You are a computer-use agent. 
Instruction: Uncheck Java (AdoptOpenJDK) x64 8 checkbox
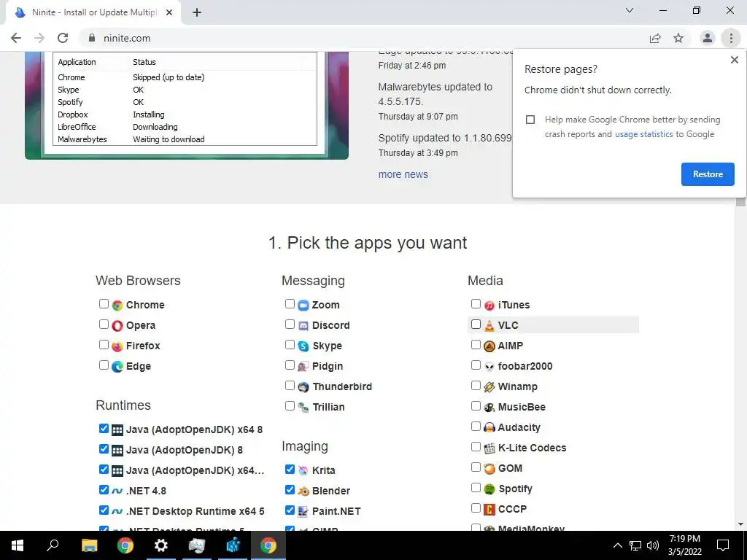pos(104,428)
